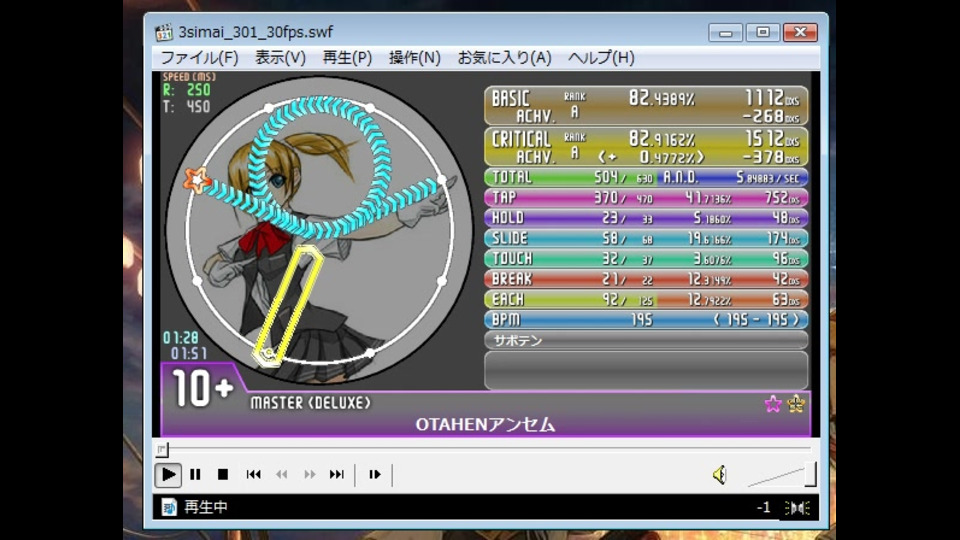The width and height of the screenshot is (960, 540).
Task: Click the TOTAL notes count row
Action: pyautogui.click(x=570, y=177)
